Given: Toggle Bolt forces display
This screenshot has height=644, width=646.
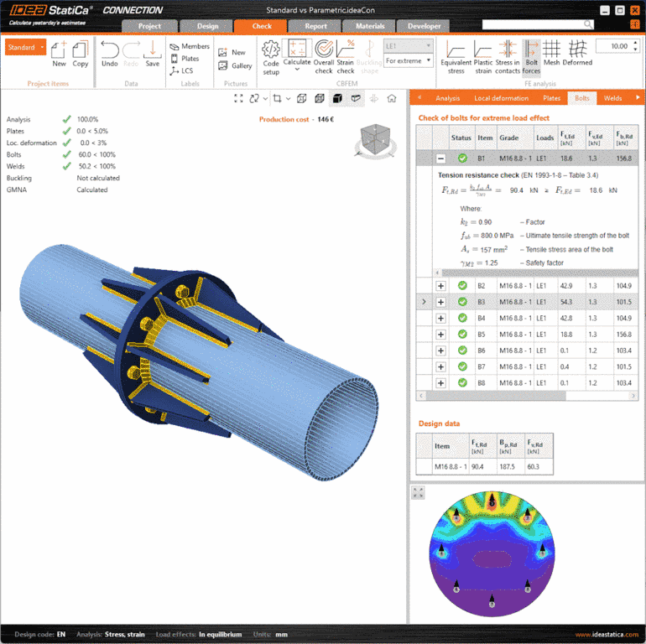Looking at the screenshot, I should click(x=531, y=57).
